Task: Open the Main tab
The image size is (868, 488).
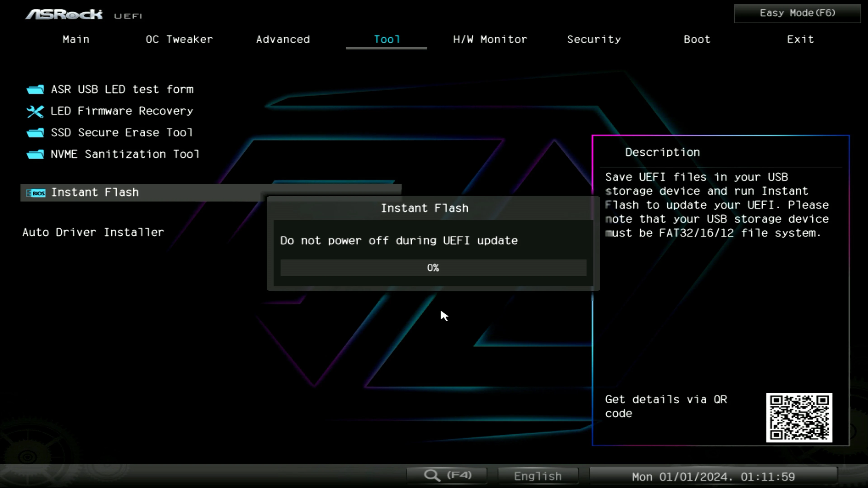Action: click(x=76, y=39)
